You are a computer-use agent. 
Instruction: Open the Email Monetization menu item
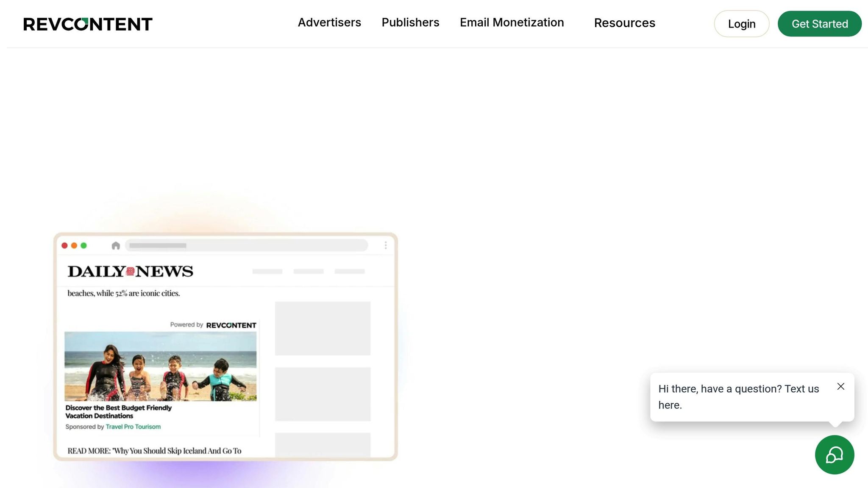pyautogui.click(x=512, y=22)
